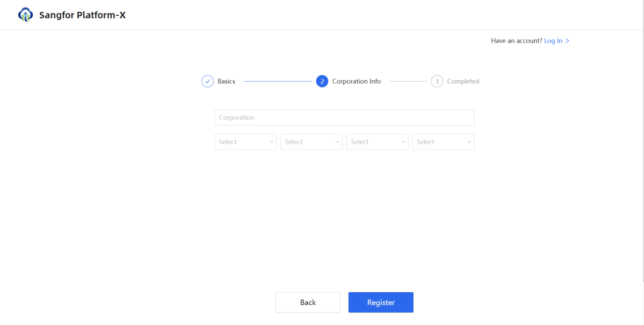Open the fourth Select dropdown
This screenshot has width=644, height=325.
click(443, 142)
